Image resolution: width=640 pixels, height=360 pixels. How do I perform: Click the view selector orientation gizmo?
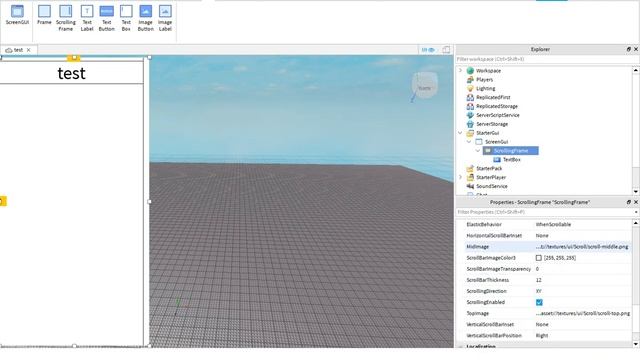pyautogui.click(x=424, y=87)
